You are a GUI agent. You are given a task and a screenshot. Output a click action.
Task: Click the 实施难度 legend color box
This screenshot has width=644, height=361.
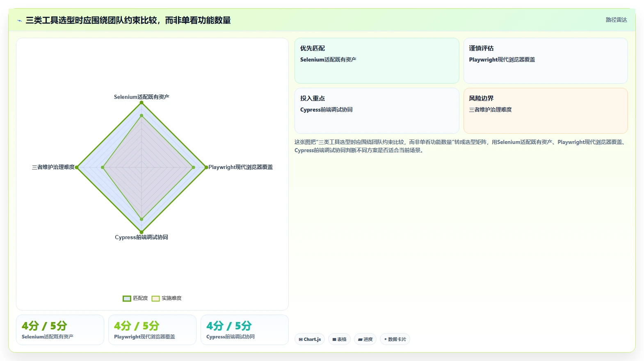[155, 299]
